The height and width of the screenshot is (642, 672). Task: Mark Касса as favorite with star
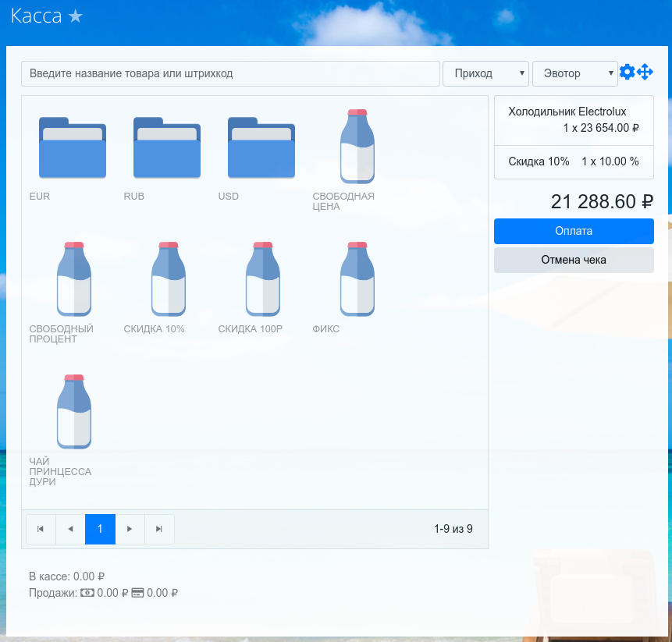click(75, 17)
